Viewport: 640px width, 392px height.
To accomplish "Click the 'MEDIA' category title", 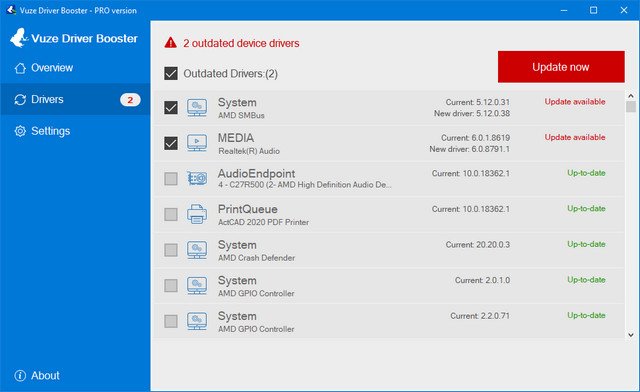I will pyautogui.click(x=236, y=138).
